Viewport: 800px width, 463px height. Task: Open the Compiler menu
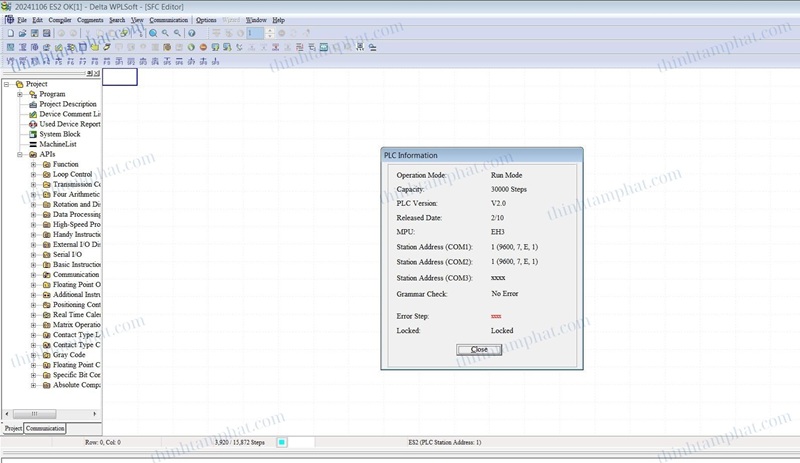pyautogui.click(x=60, y=20)
